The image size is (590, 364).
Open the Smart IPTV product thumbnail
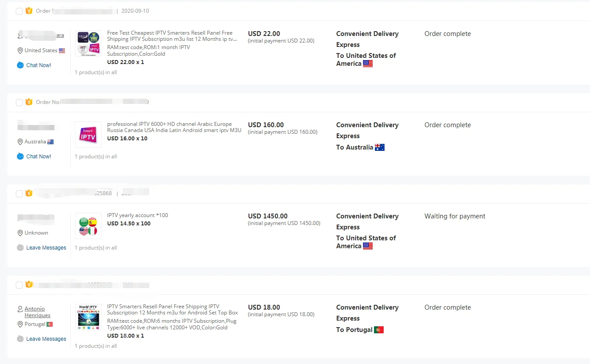coord(88,135)
